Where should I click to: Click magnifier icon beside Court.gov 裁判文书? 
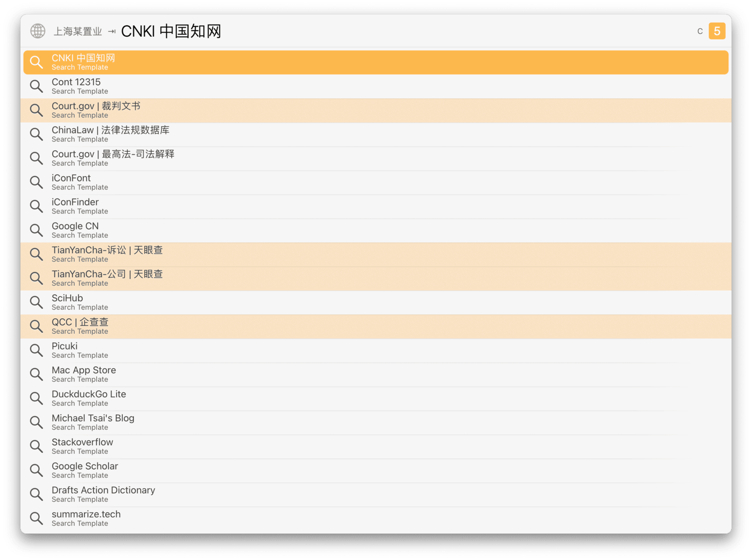(x=36, y=110)
